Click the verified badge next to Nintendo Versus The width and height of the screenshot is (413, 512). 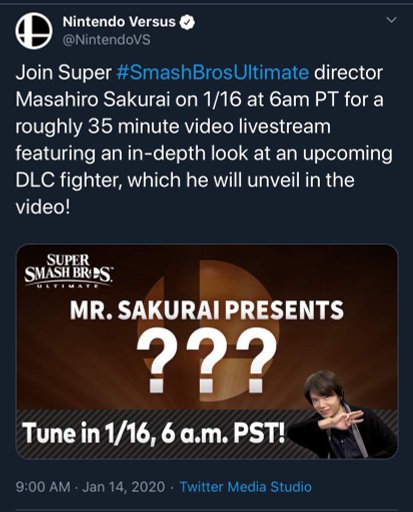click(x=187, y=22)
